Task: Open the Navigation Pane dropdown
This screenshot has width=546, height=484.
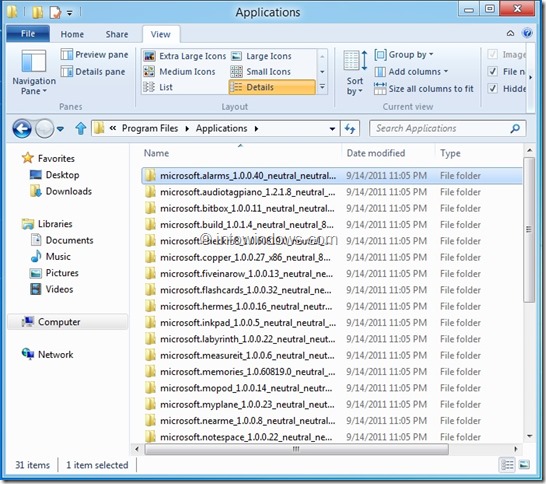Action: pos(34,72)
